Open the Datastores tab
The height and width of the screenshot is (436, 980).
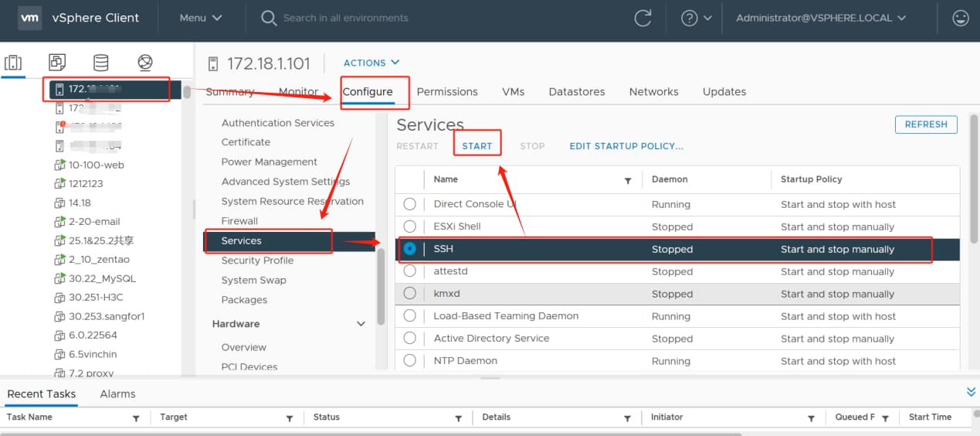click(577, 91)
